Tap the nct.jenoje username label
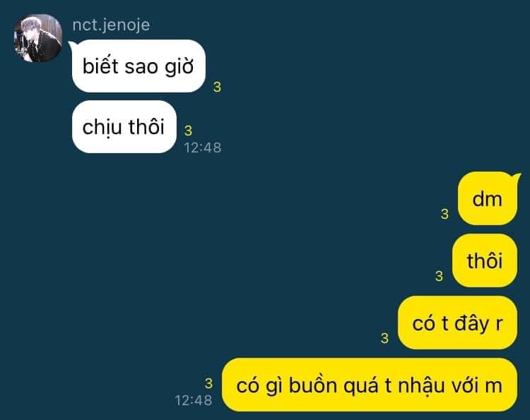The image size is (530, 420). (x=111, y=25)
